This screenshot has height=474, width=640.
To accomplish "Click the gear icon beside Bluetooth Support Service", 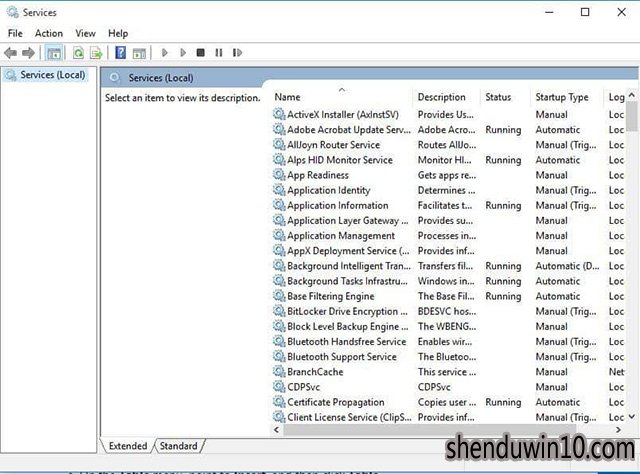I will pyautogui.click(x=279, y=356).
